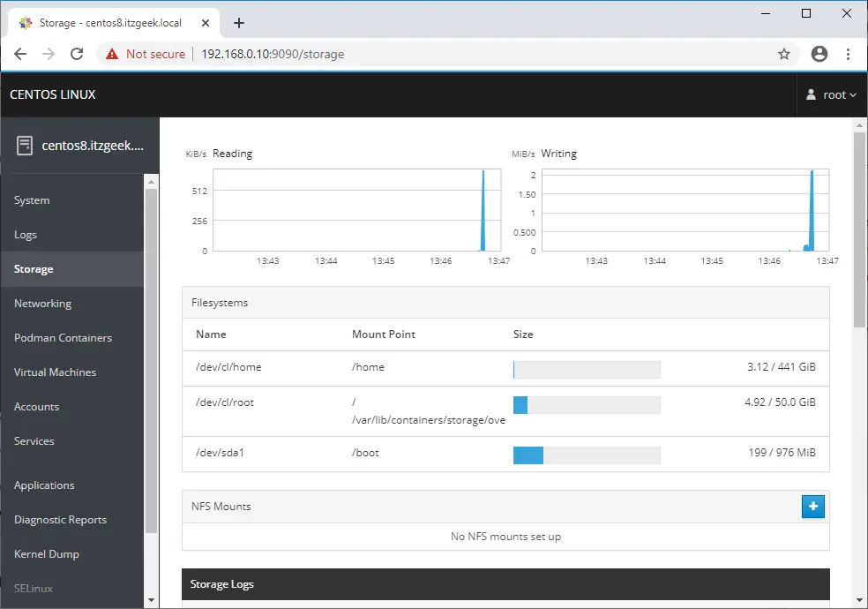
Task: Click the server host icon in sidebar
Action: tap(25, 146)
